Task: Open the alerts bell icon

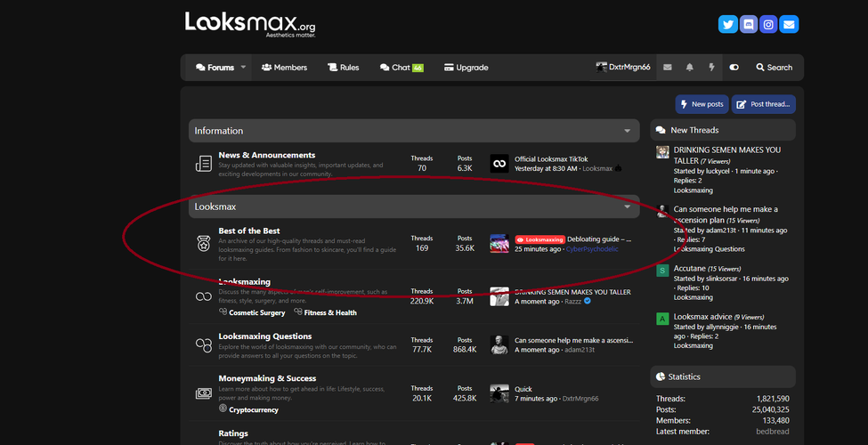Action: pyautogui.click(x=689, y=68)
